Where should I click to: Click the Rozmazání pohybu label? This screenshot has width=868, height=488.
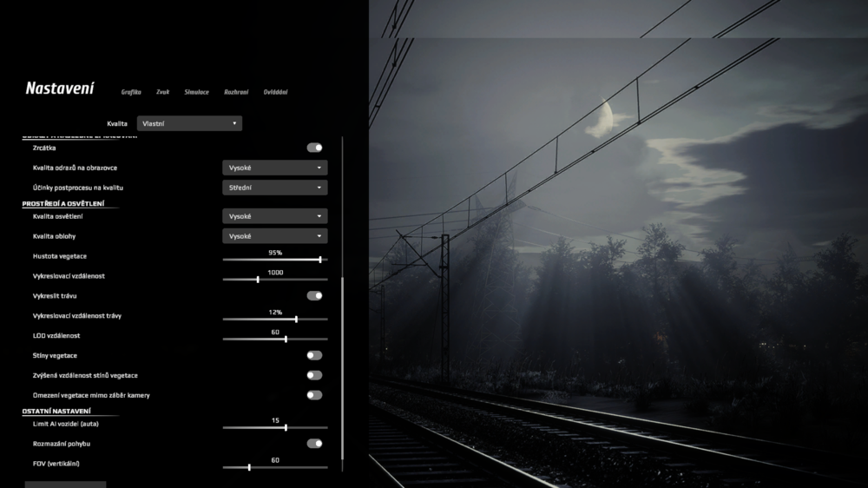(62, 444)
